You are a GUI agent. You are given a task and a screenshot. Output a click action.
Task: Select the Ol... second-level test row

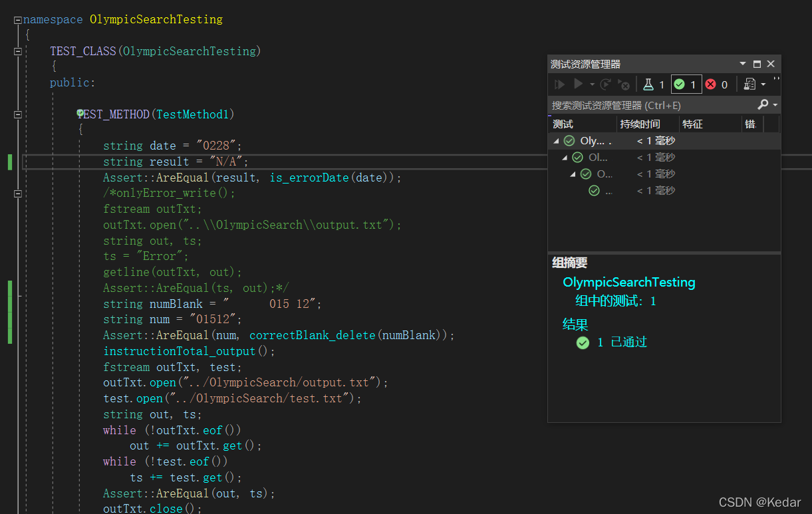(x=664, y=158)
